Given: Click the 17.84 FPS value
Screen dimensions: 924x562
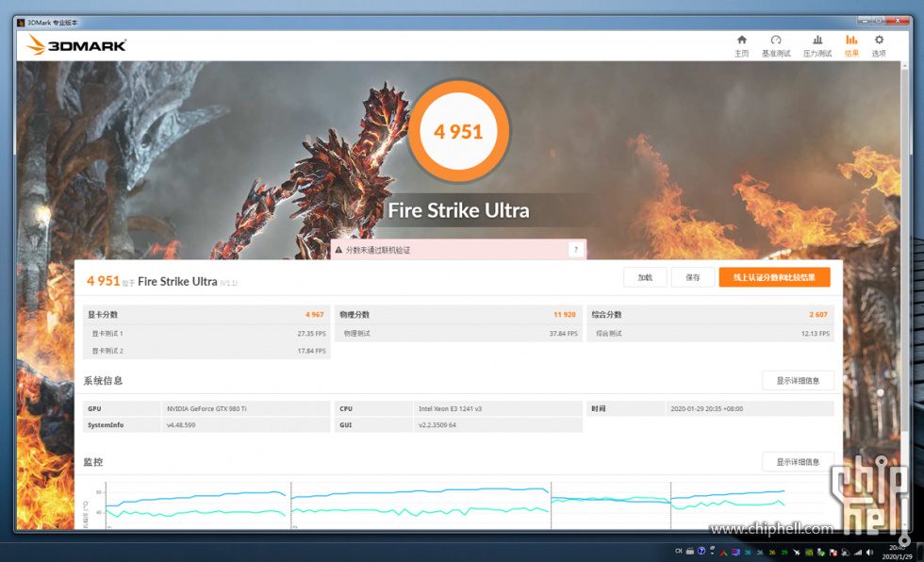Looking at the screenshot, I should [x=311, y=351].
